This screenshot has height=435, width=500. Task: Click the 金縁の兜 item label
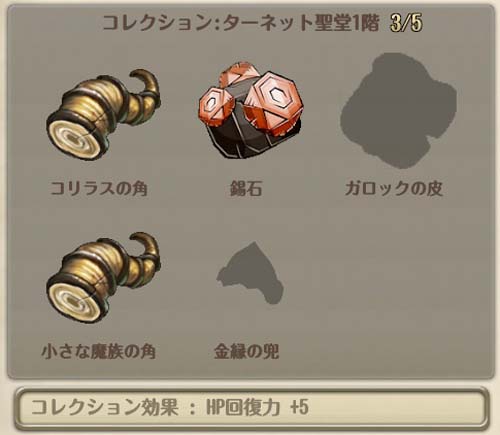[246, 351]
